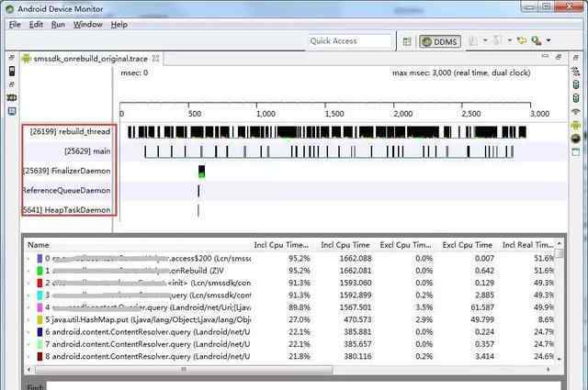
Task: Open the Network Statistics wifi icon
Action: tap(576, 111)
